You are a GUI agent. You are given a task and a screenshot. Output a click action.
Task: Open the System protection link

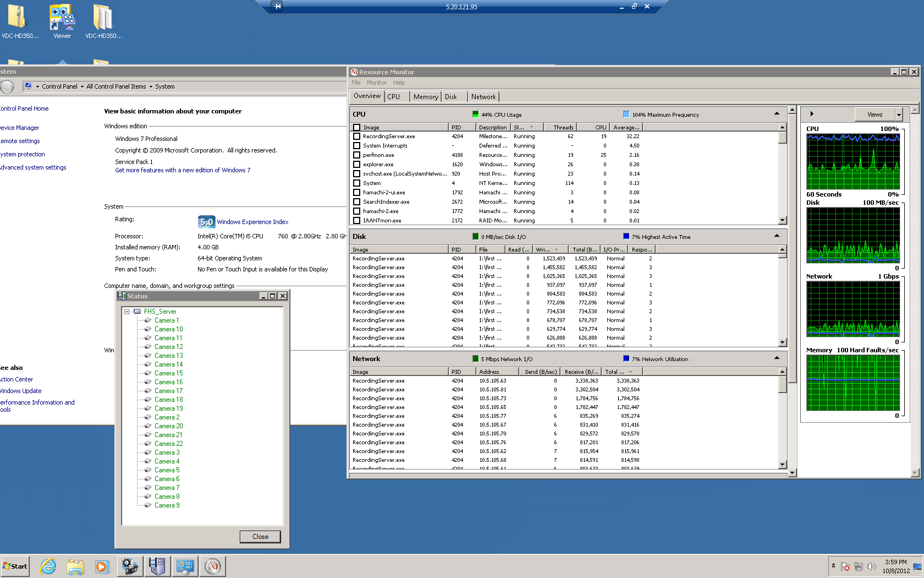pos(23,154)
